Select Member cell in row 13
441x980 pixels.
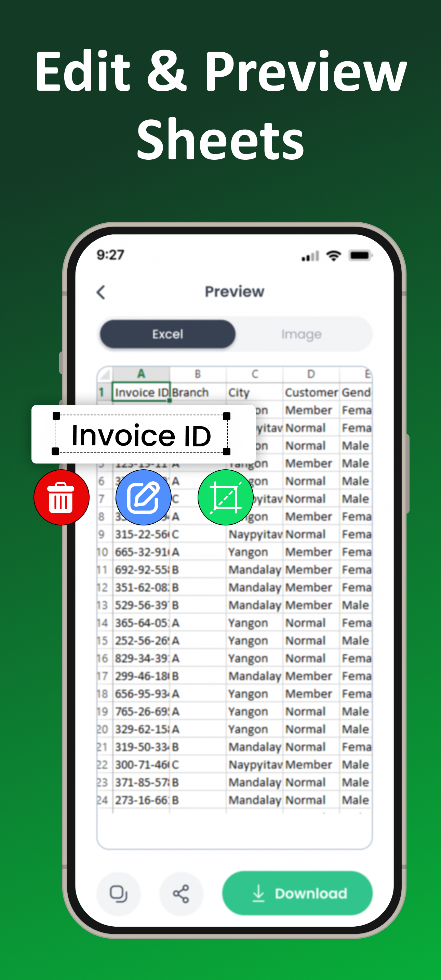coord(311,605)
